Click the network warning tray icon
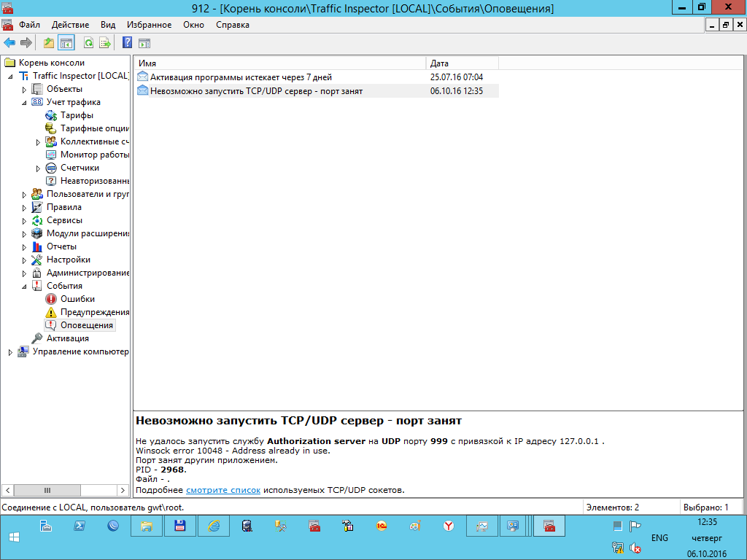Image resolution: width=747 pixels, height=560 pixels. 618,548
